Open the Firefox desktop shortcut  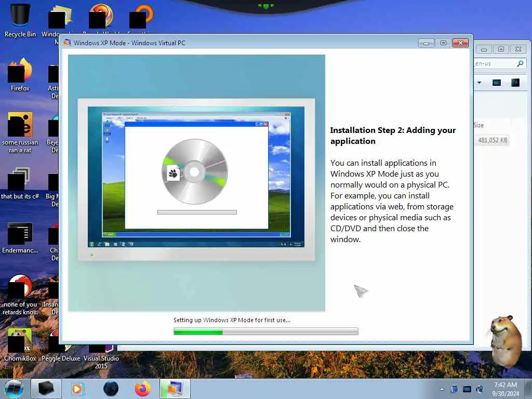click(20, 75)
